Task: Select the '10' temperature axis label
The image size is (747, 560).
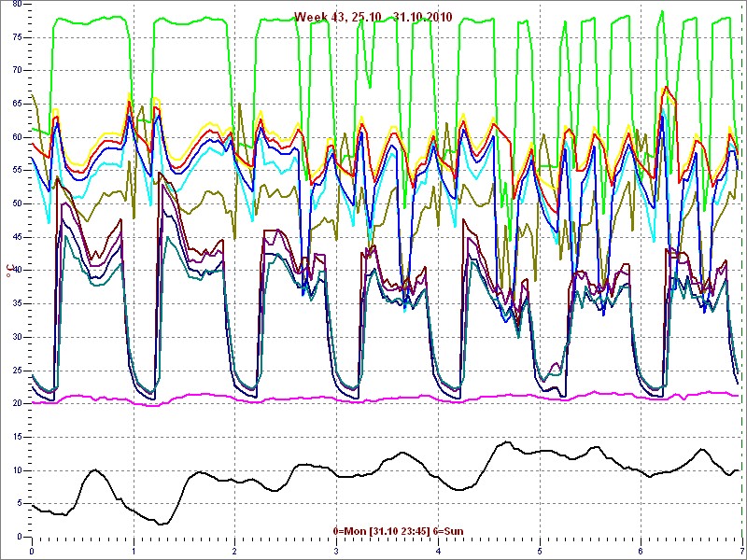Action: tap(16, 470)
